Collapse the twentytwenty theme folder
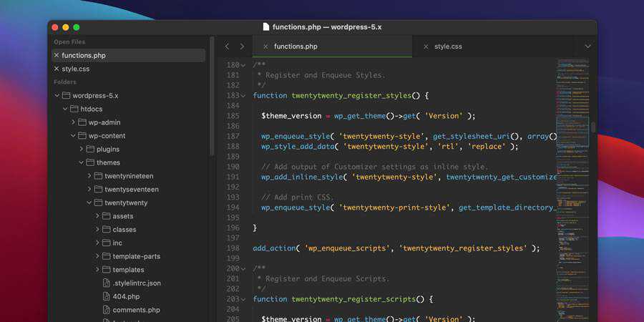Screen dimensions: 644x322 pyautogui.click(x=89, y=203)
